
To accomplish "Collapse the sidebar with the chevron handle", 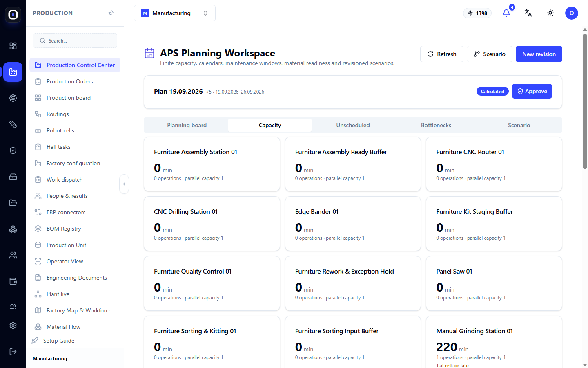I will click(124, 184).
